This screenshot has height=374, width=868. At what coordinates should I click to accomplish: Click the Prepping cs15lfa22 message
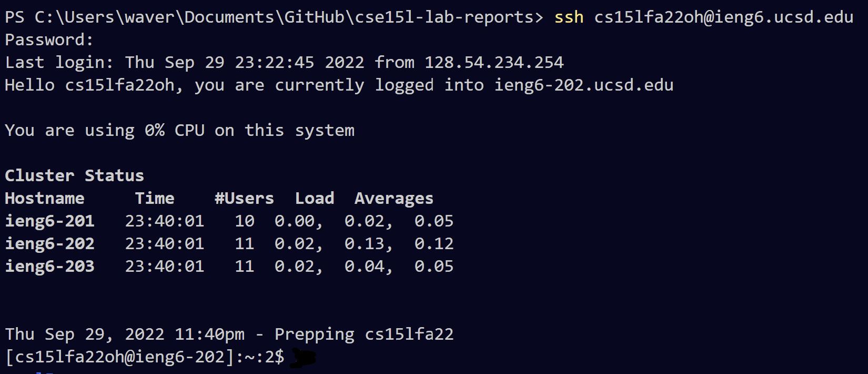point(364,334)
